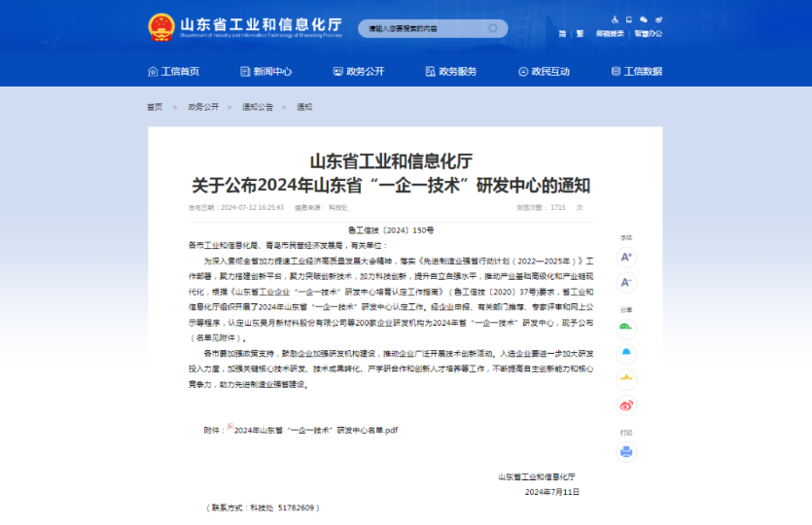Image resolution: width=812 pixels, height=525 pixels.
Task: Click the signing date 2024年7月11日
Action: tap(552, 492)
